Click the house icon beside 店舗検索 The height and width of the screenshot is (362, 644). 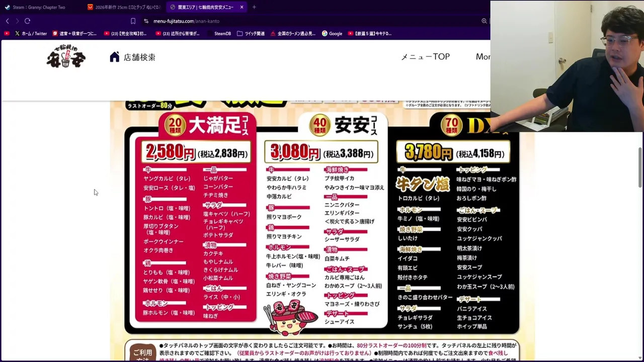tap(115, 57)
